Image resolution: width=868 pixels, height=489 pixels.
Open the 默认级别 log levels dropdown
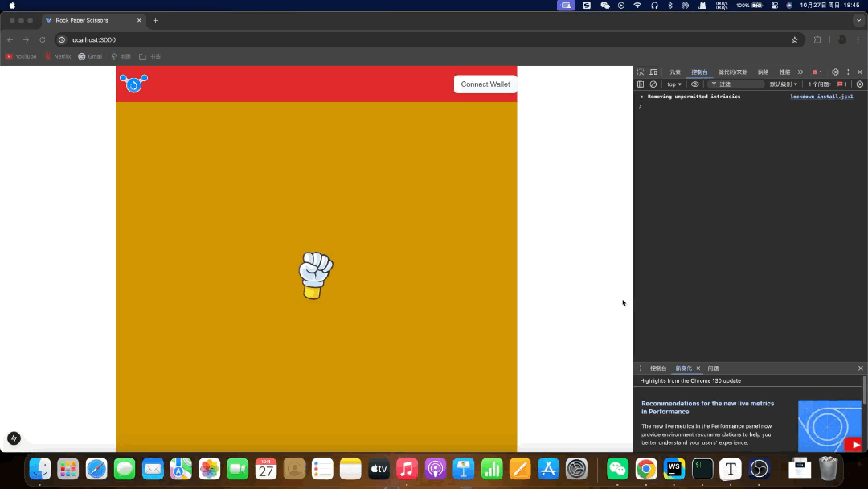pos(784,84)
